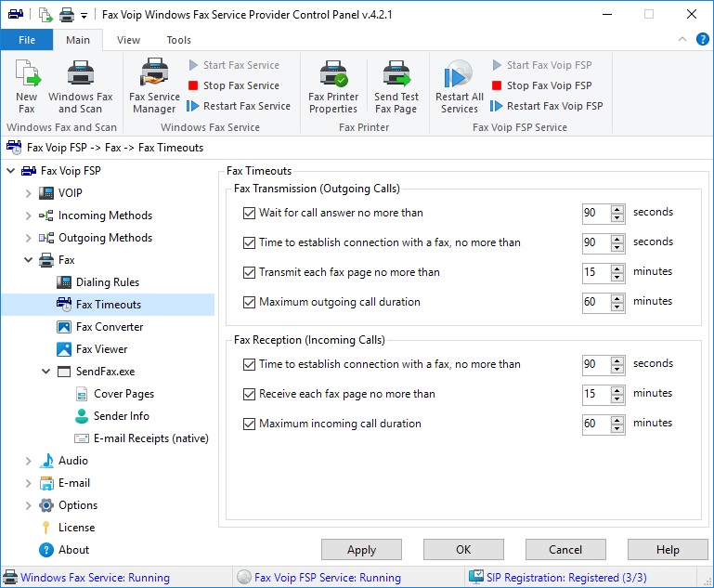This screenshot has width=714, height=588.
Task: Open About page
Action: click(x=73, y=550)
